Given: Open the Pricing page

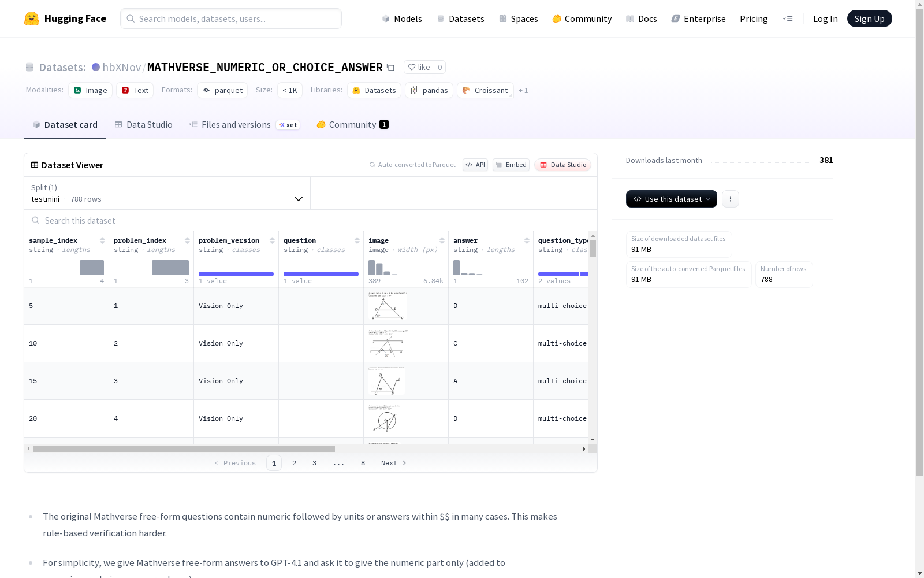Looking at the screenshot, I should click(754, 18).
